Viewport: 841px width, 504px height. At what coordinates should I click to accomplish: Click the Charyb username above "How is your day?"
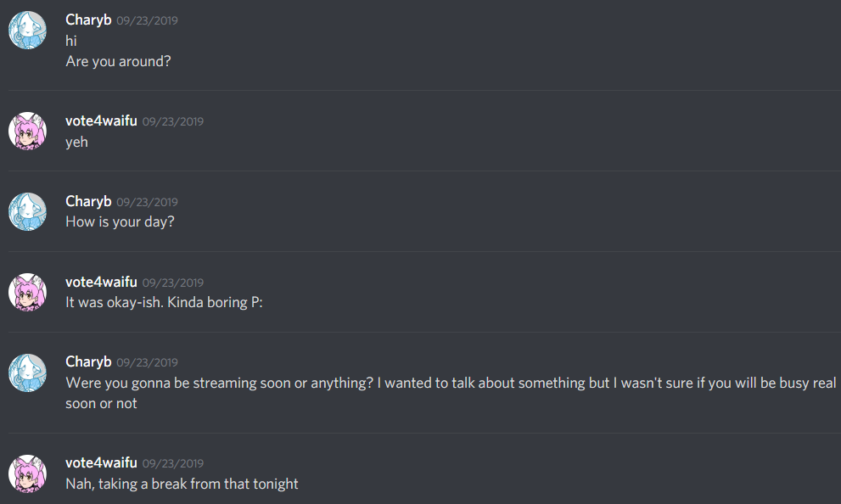[x=88, y=201]
